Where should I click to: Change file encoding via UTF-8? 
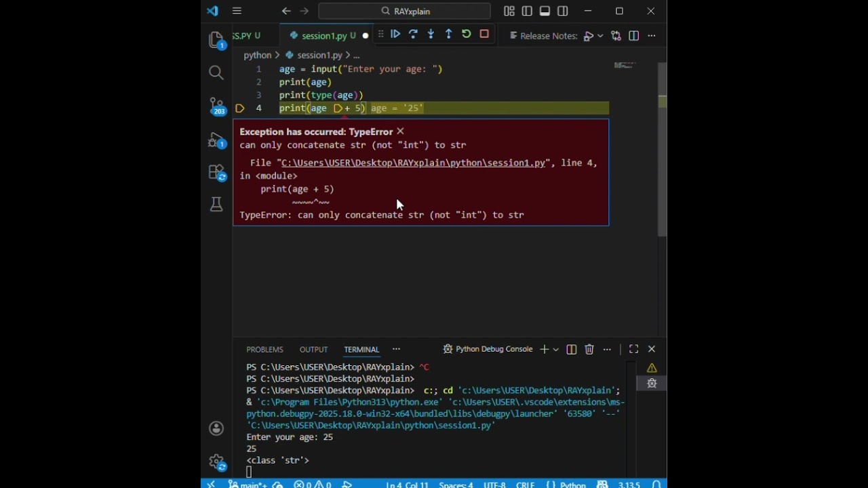(x=494, y=485)
